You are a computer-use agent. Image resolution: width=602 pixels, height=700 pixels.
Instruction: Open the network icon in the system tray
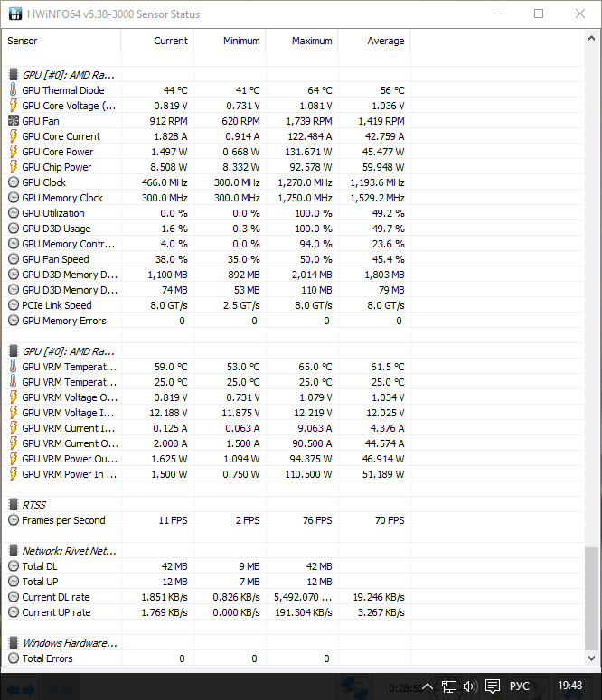[x=449, y=686]
